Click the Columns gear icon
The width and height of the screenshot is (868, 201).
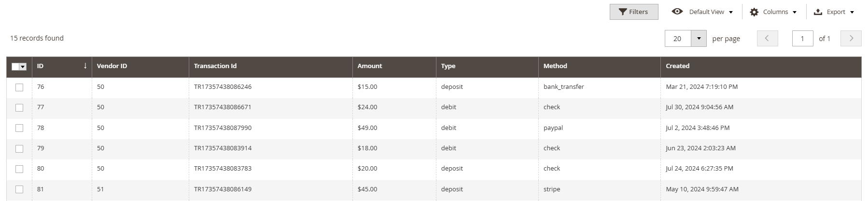[x=754, y=12]
